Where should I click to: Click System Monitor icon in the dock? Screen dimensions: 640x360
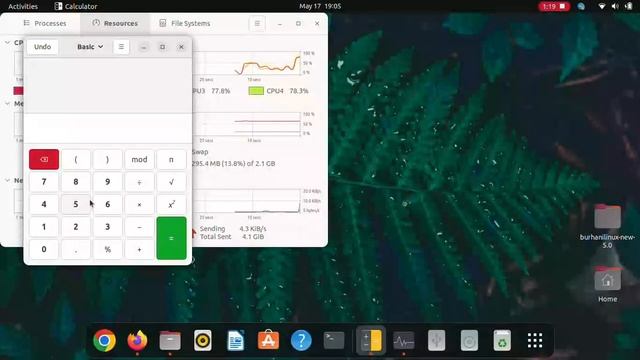click(x=404, y=340)
